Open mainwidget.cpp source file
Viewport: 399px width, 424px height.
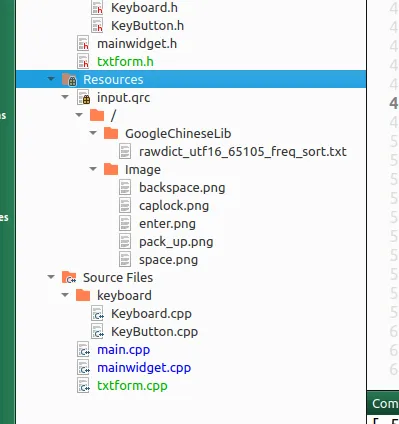click(x=144, y=368)
